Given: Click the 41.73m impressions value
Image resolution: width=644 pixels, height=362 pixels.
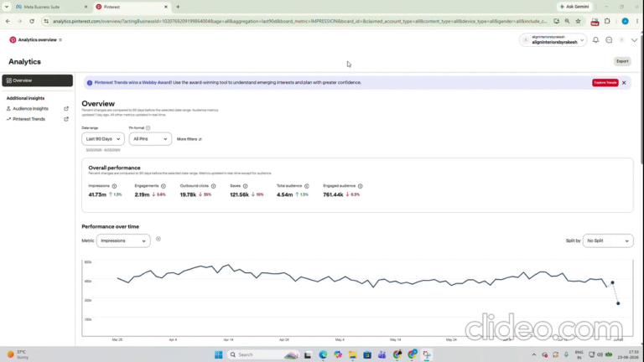Looking at the screenshot, I should [x=97, y=194].
